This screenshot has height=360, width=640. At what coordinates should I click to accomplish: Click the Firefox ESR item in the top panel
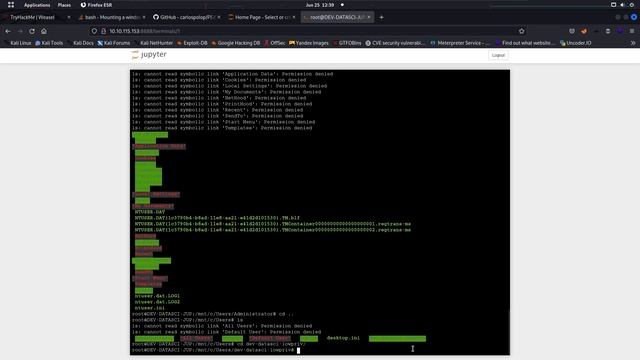pyautogui.click(x=96, y=5)
